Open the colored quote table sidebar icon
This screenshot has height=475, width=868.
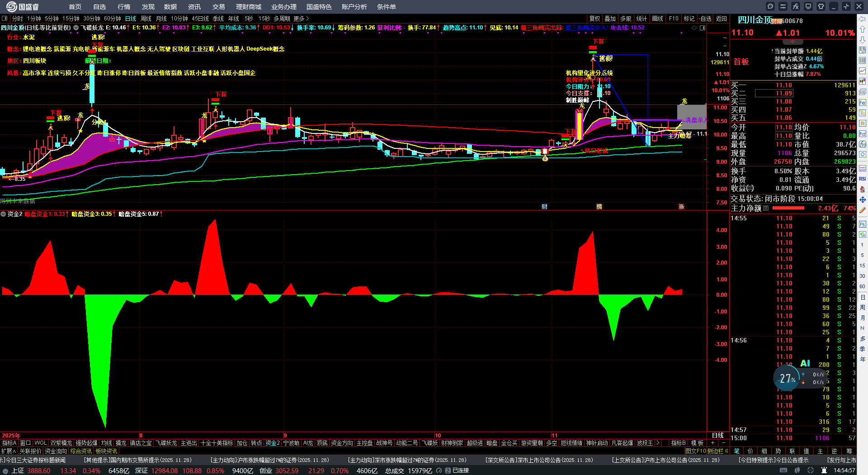pos(863,60)
